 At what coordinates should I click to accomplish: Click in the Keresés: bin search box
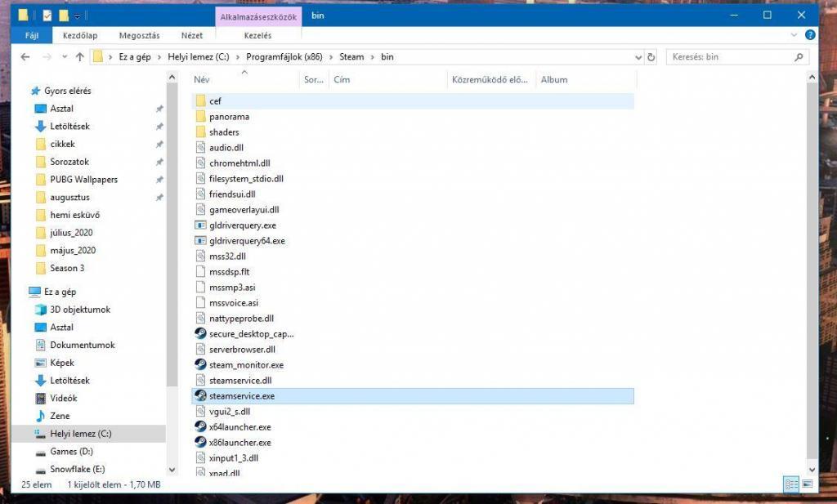click(727, 57)
